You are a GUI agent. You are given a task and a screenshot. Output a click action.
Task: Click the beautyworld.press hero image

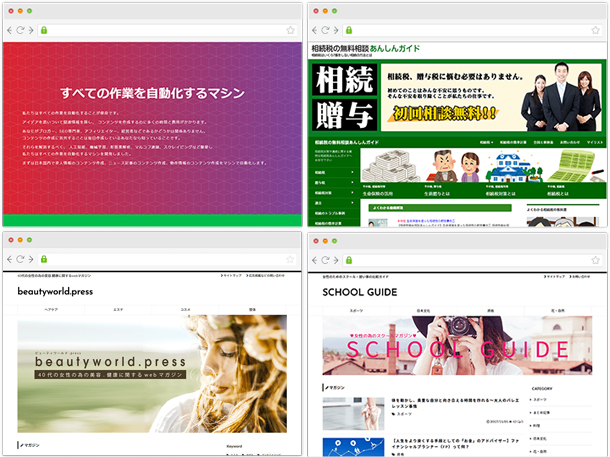(152, 374)
